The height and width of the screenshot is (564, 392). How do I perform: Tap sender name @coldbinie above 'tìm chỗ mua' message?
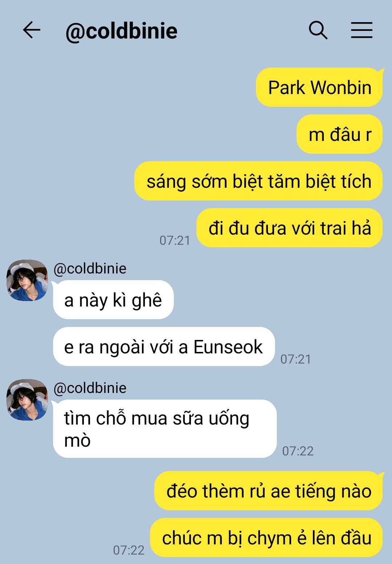(90, 388)
